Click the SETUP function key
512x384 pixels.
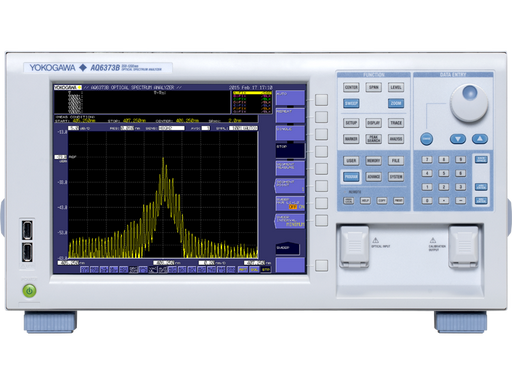[351, 123]
